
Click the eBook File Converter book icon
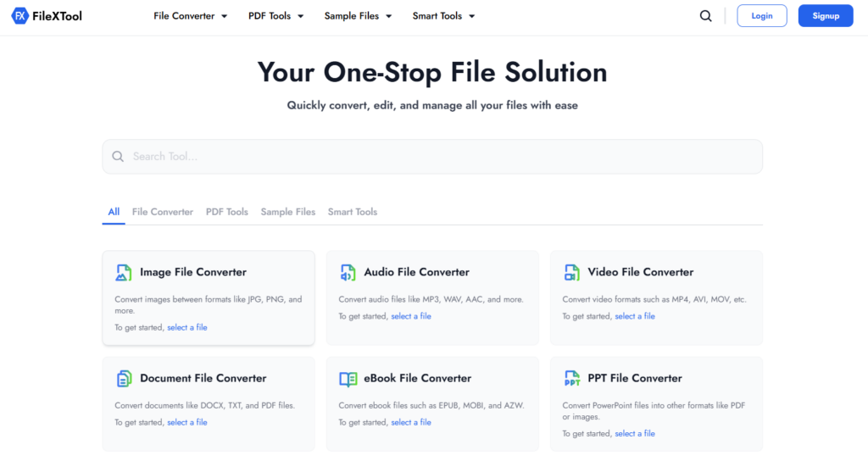pos(348,379)
